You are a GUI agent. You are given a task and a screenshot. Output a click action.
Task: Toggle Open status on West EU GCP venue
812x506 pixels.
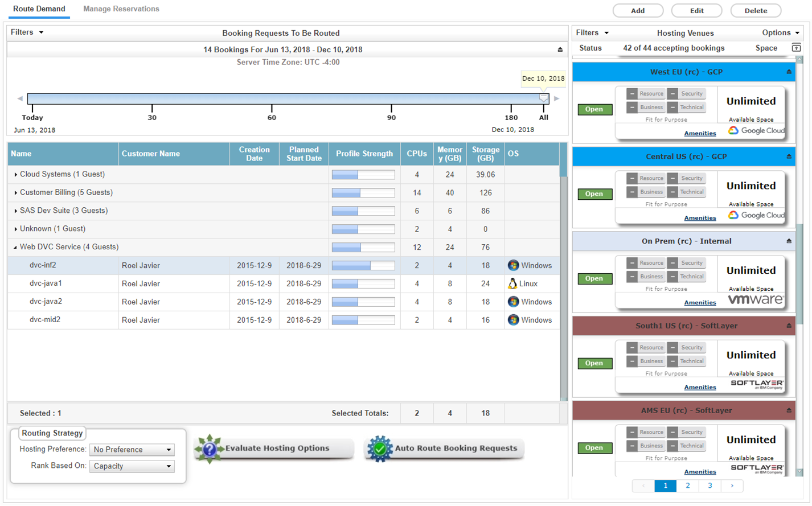(594, 109)
